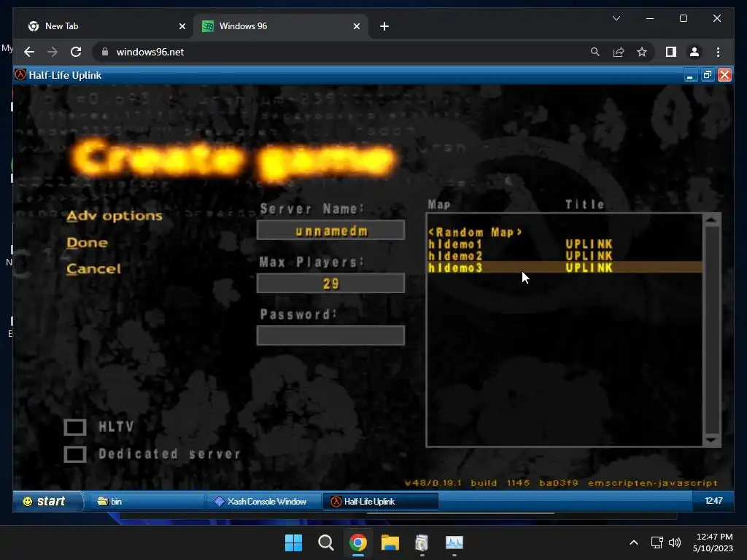Expand the system tray hidden icons
The image size is (747, 560).
(x=634, y=542)
